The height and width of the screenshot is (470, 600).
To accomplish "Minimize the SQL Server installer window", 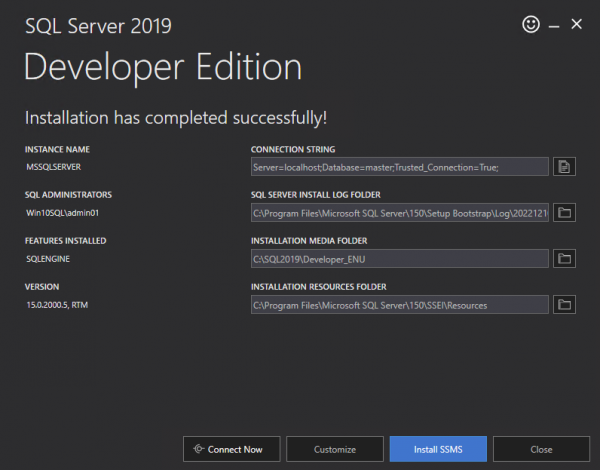I will tap(554, 26).
